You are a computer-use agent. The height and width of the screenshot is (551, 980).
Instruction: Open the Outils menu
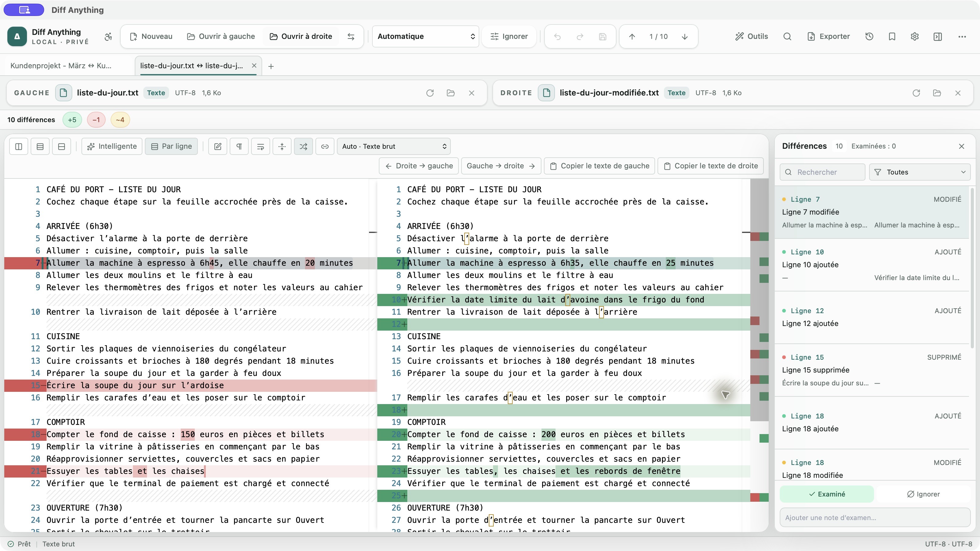tap(751, 36)
